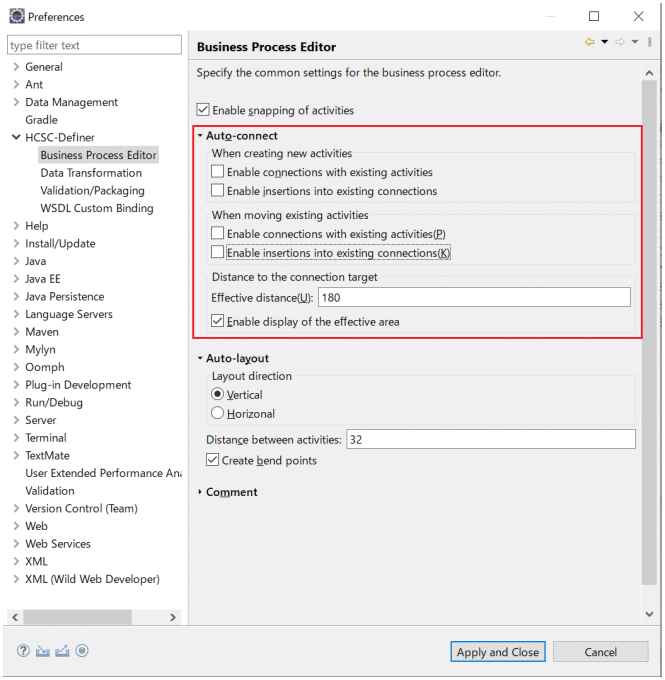The width and height of the screenshot is (665, 680).
Task: Click the Effective distance input field
Action: pyautogui.click(x=474, y=298)
